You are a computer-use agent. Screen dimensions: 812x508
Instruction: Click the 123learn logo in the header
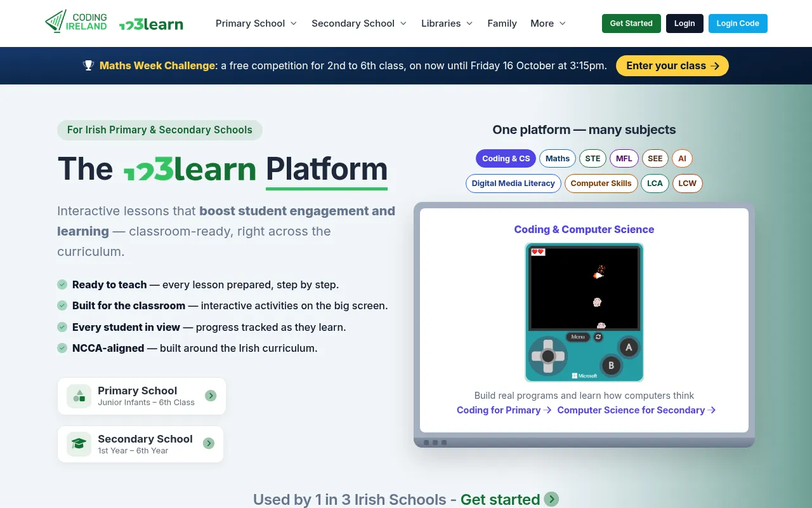151,24
